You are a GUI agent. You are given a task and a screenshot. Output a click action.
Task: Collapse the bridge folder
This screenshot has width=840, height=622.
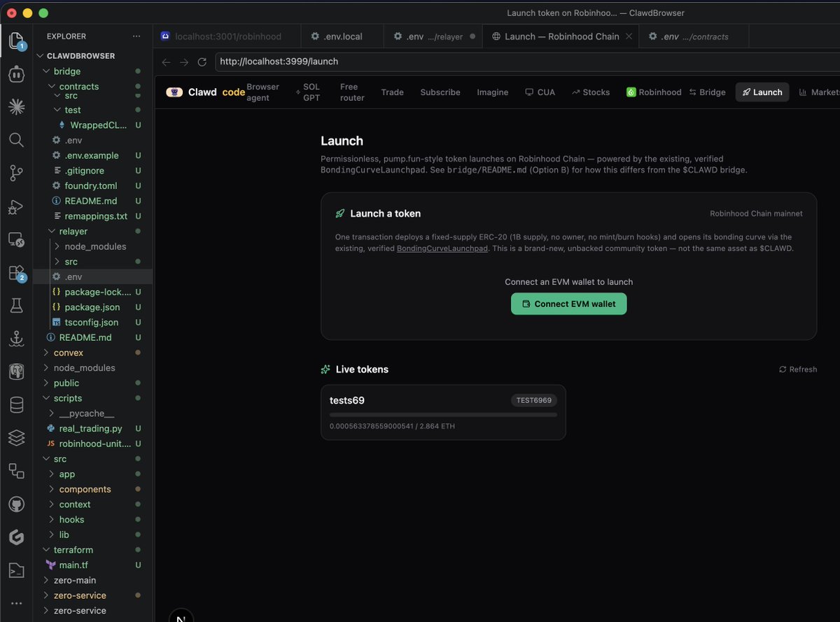pos(66,71)
